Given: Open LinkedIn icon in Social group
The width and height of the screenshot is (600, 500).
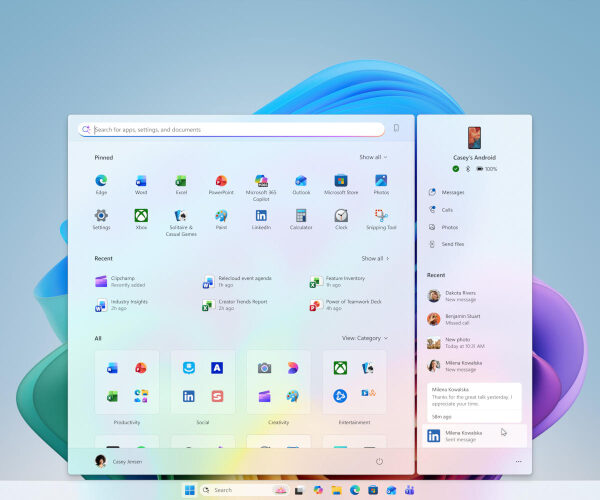Looking at the screenshot, I should coord(189,396).
